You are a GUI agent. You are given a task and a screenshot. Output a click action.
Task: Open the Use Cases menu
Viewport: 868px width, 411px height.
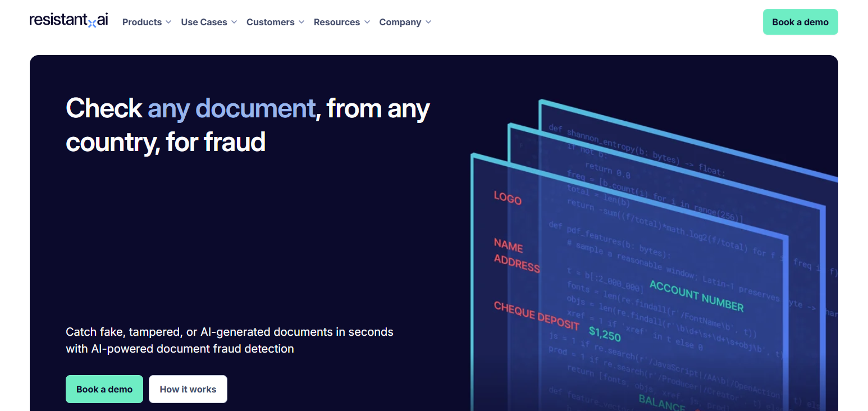209,22
